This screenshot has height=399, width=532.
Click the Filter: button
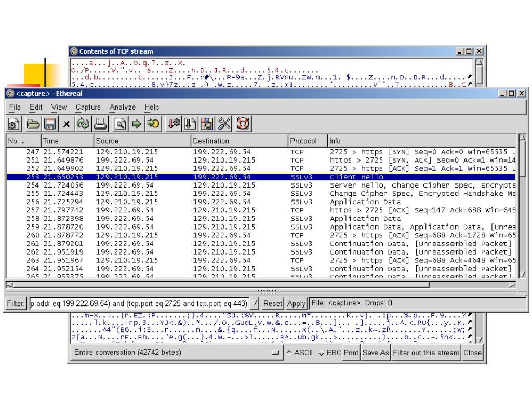(x=16, y=303)
